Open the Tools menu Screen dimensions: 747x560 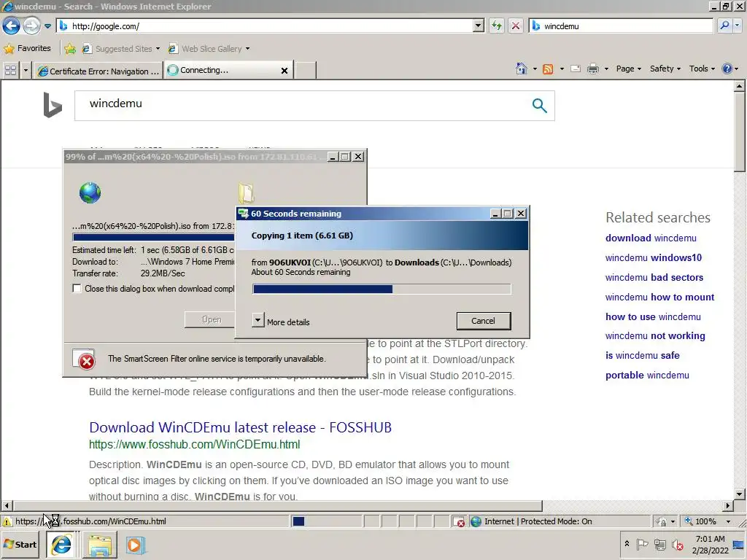702,69
